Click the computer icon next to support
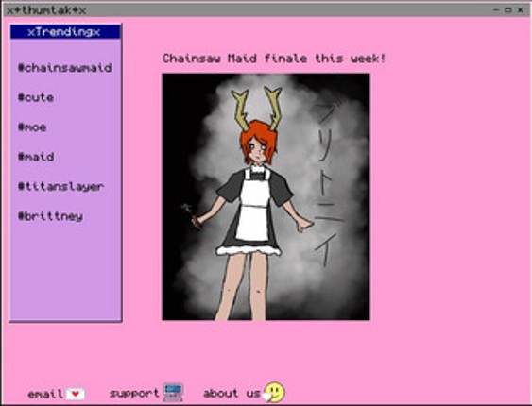This screenshot has height=406, width=532. click(x=173, y=393)
